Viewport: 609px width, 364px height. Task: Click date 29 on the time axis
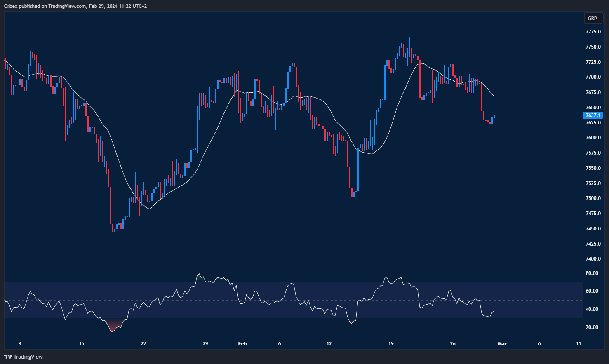pyautogui.click(x=205, y=344)
